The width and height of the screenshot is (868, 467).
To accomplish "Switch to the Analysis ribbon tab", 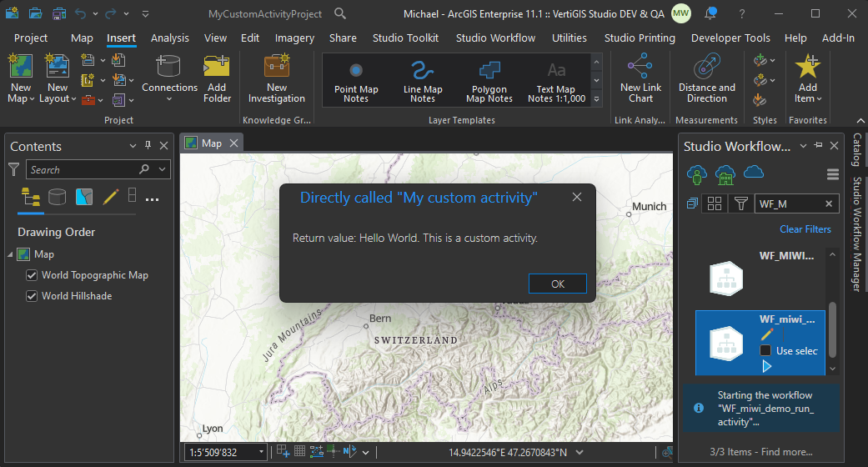I will click(170, 38).
